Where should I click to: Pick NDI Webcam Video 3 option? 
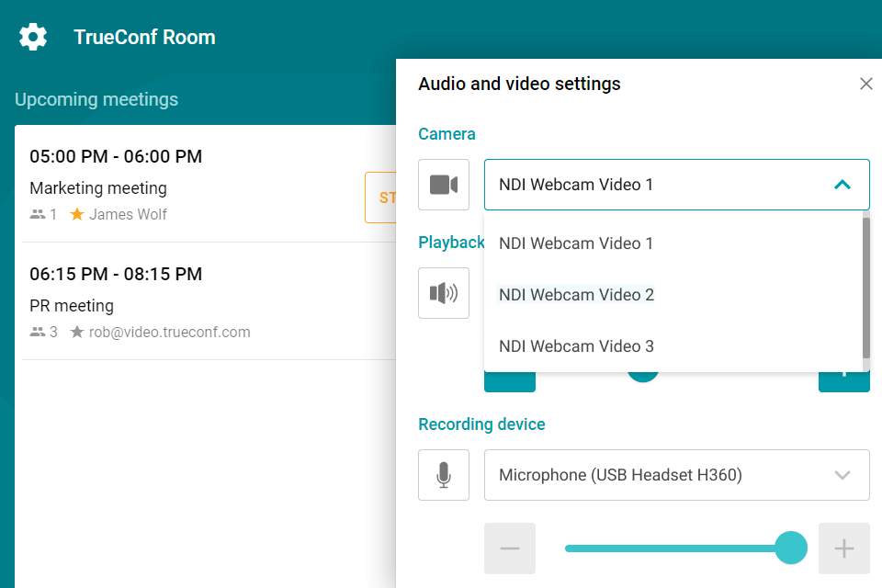click(673, 346)
